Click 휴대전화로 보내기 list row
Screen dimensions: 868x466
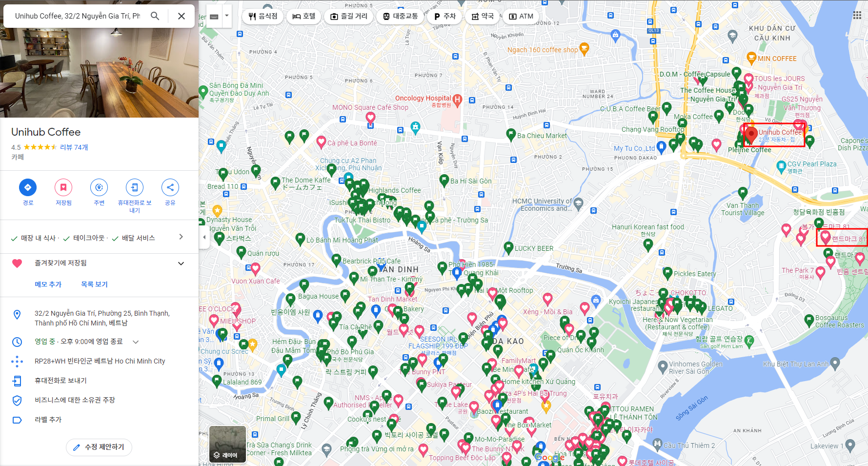tap(99, 381)
